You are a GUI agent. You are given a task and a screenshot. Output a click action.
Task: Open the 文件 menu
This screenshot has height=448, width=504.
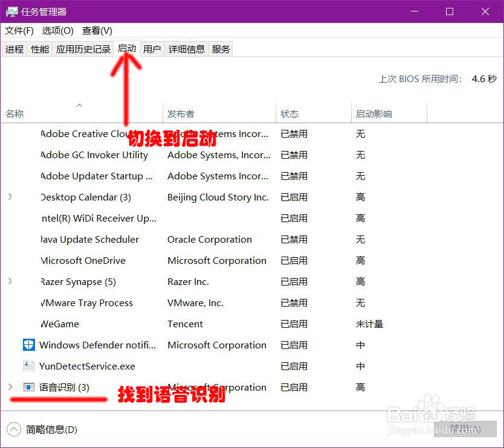tap(19, 31)
